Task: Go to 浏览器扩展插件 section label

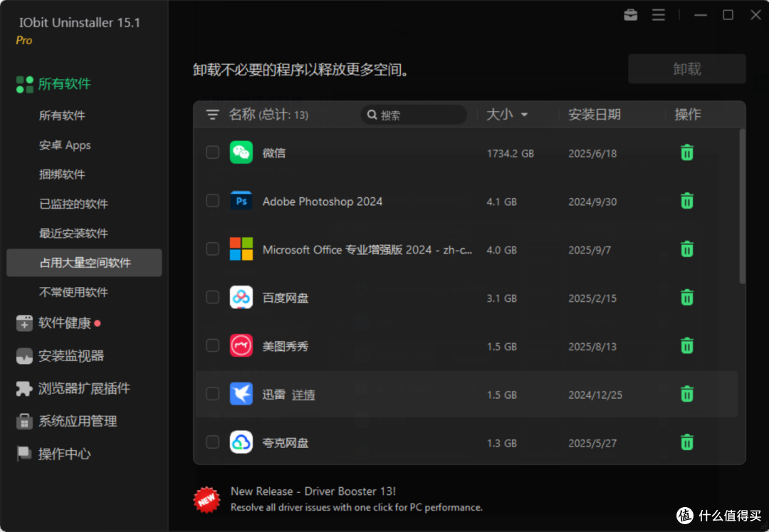Action: [x=84, y=388]
